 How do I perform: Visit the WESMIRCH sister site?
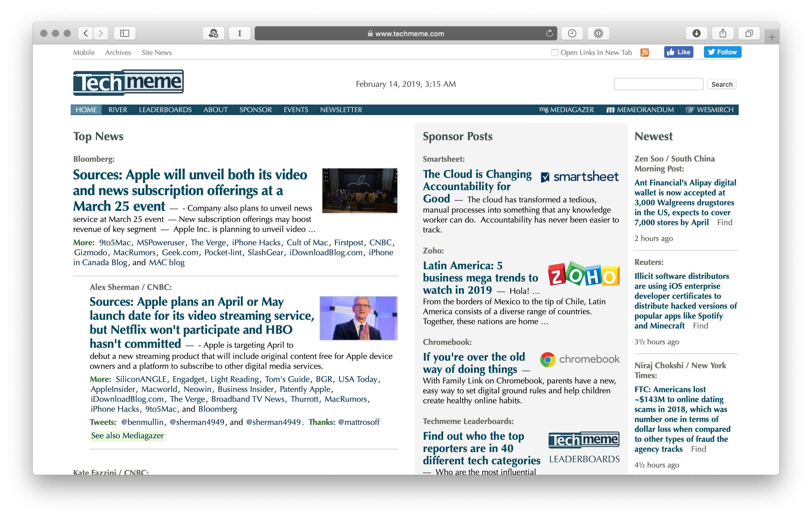click(709, 109)
